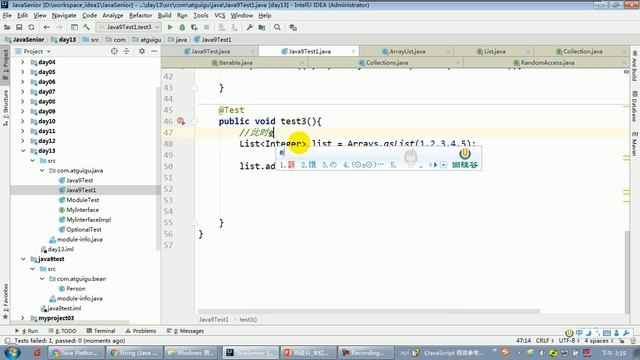Image resolution: width=640 pixels, height=360 pixels.
Task: Switch to the RandomAccess.java tab
Action: 547,63
